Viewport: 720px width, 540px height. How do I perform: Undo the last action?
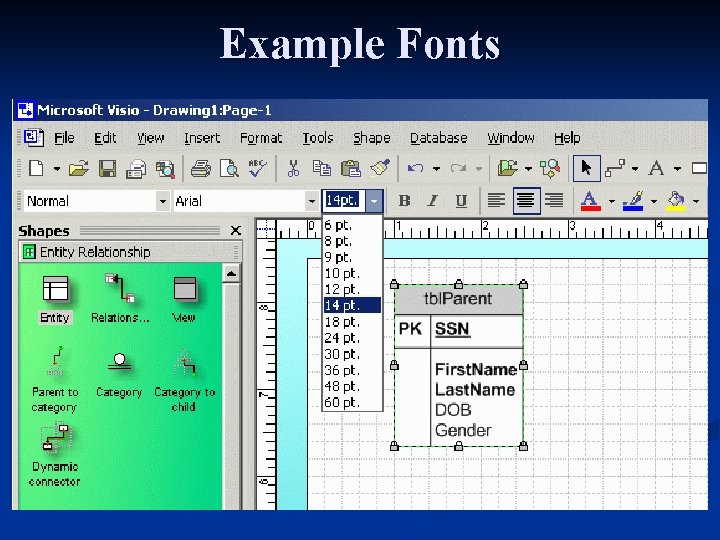pos(416,169)
